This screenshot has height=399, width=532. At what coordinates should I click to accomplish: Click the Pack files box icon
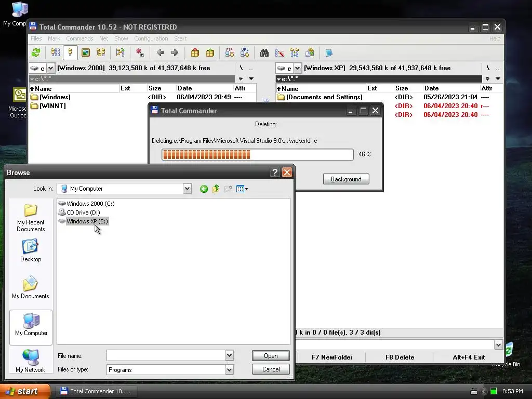point(195,52)
